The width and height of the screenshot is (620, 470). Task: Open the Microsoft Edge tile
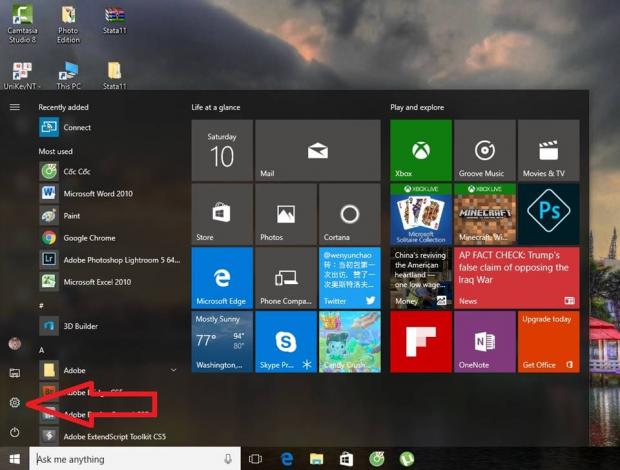(222, 277)
